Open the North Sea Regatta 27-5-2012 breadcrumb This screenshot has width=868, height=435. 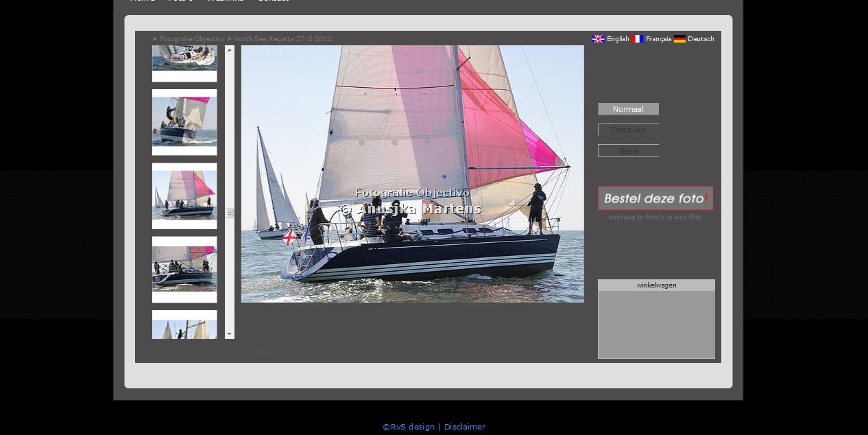pyautogui.click(x=282, y=39)
